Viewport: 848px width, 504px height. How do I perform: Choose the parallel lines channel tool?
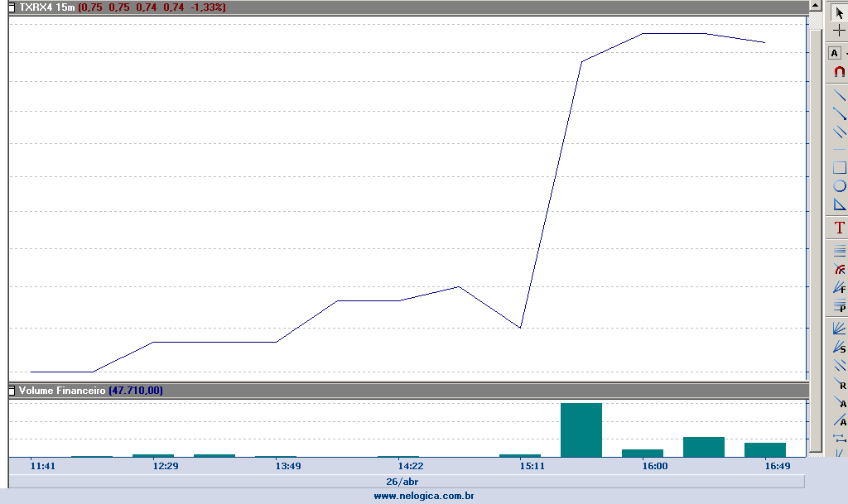pyautogui.click(x=838, y=132)
